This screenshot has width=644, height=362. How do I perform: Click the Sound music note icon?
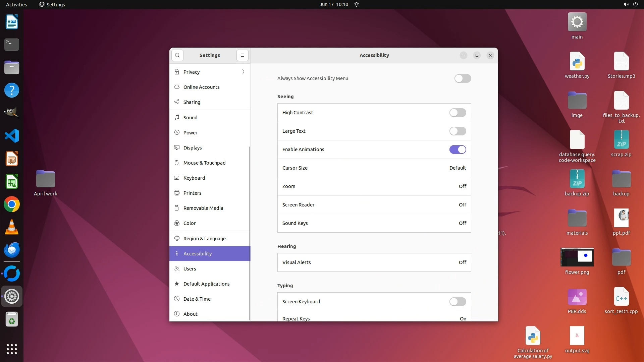tap(177, 117)
